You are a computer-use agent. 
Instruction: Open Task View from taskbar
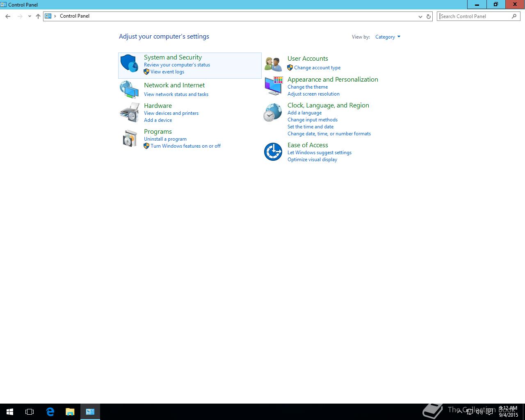click(30, 412)
